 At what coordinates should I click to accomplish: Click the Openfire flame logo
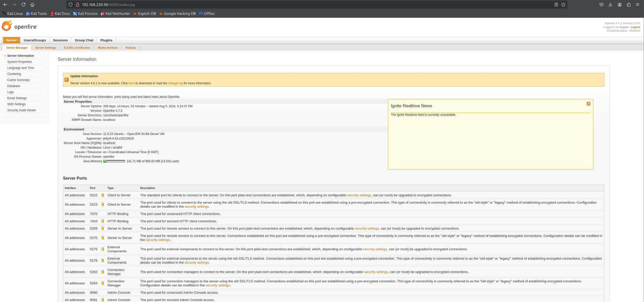(x=7, y=26)
